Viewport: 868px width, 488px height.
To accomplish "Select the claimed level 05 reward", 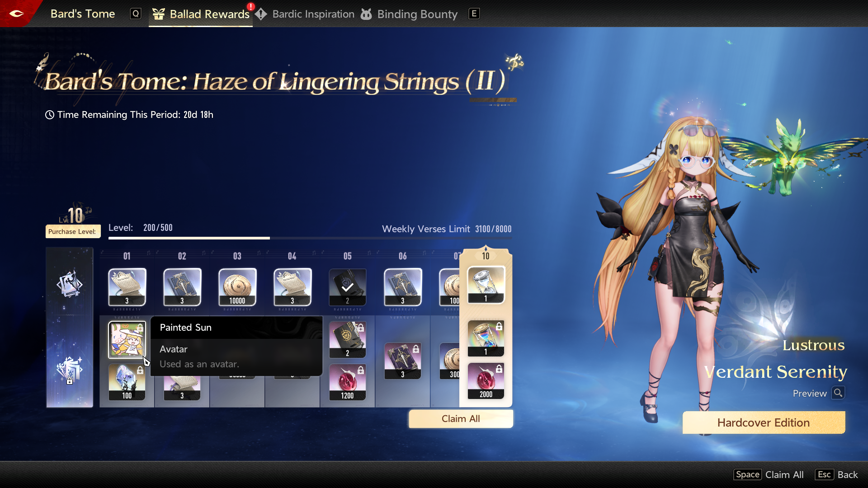I will pyautogui.click(x=347, y=287).
